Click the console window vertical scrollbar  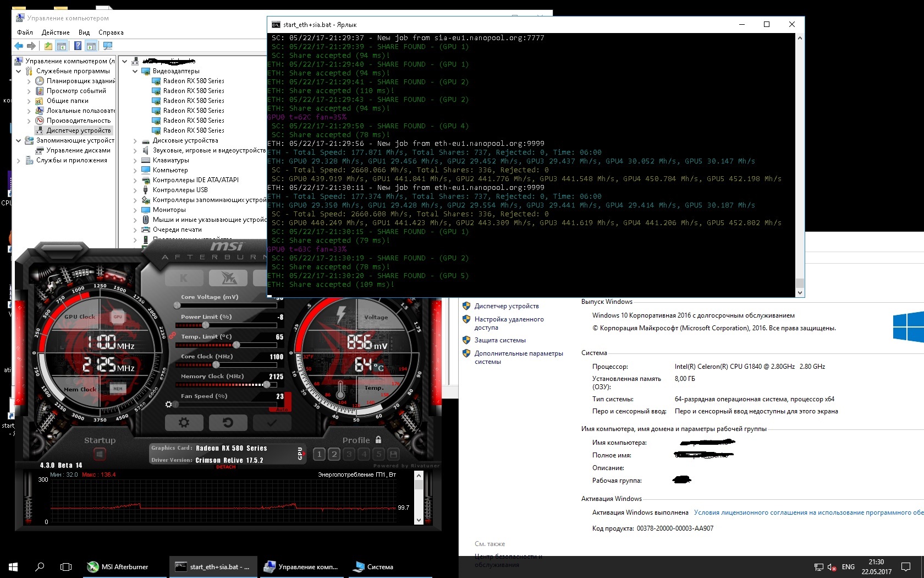[x=800, y=165]
